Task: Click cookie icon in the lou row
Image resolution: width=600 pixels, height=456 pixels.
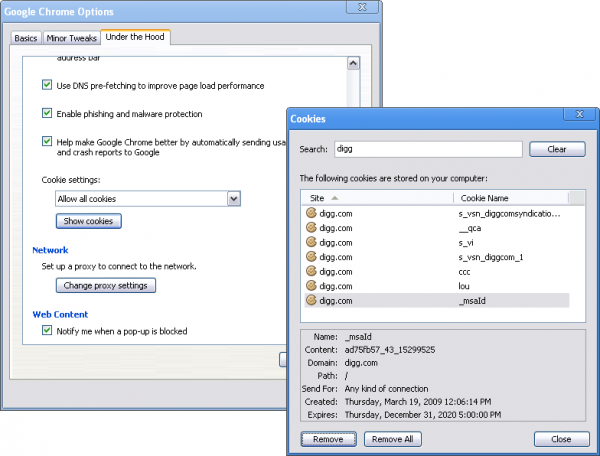Action: click(x=311, y=285)
